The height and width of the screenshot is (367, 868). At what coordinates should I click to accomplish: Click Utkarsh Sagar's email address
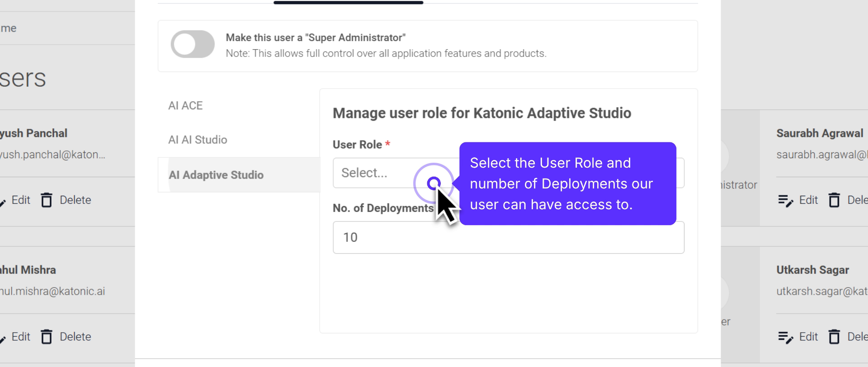coord(821,292)
